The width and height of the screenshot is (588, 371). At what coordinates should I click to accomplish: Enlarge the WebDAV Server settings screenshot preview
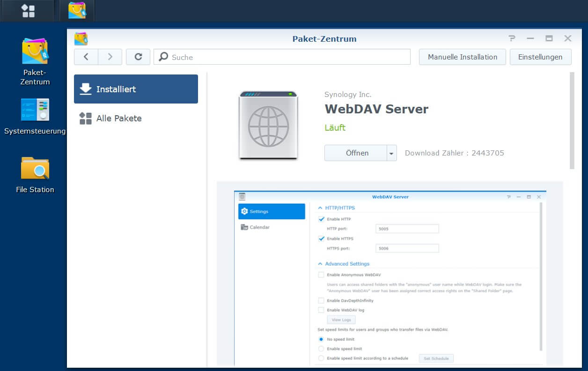(x=390, y=278)
